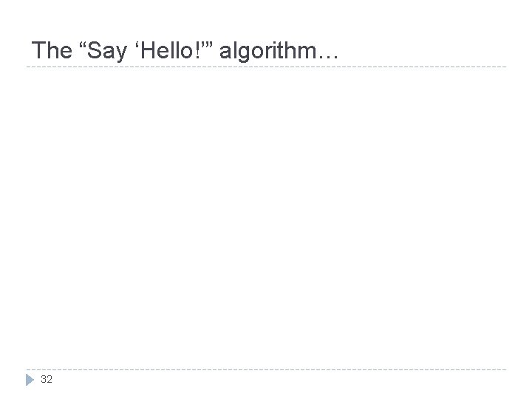The height and width of the screenshot is (399, 532).
Task: Click the letter "S" in Say
Action: 94,50
